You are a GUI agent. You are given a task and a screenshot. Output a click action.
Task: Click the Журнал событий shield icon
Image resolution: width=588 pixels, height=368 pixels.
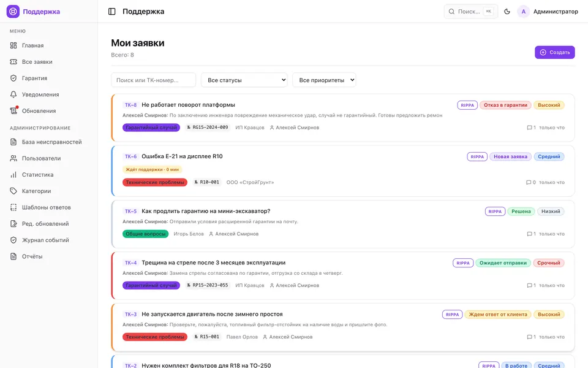[x=13, y=240]
